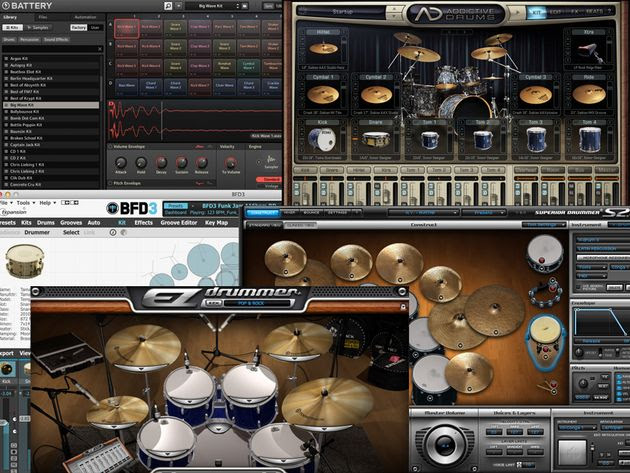Image resolution: width=630 pixels, height=473 pixels.
Task: Adjust the Attack knob in Battery
Action: 121,163
